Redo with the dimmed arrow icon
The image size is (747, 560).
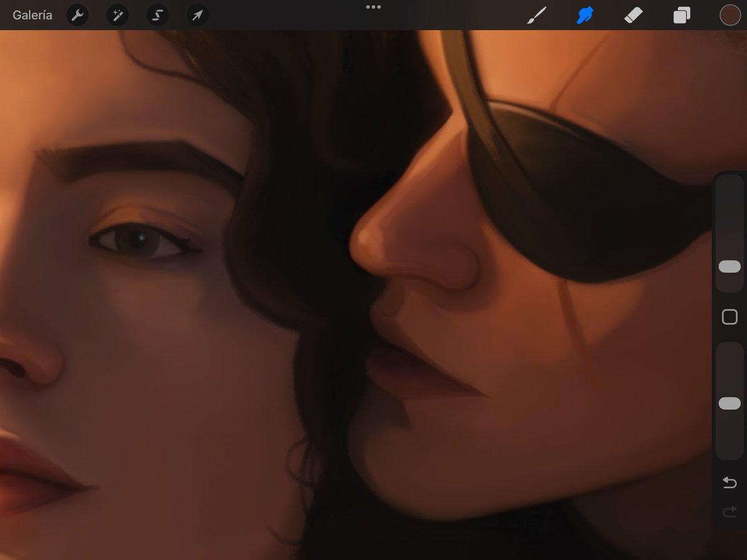click(730, 512)
